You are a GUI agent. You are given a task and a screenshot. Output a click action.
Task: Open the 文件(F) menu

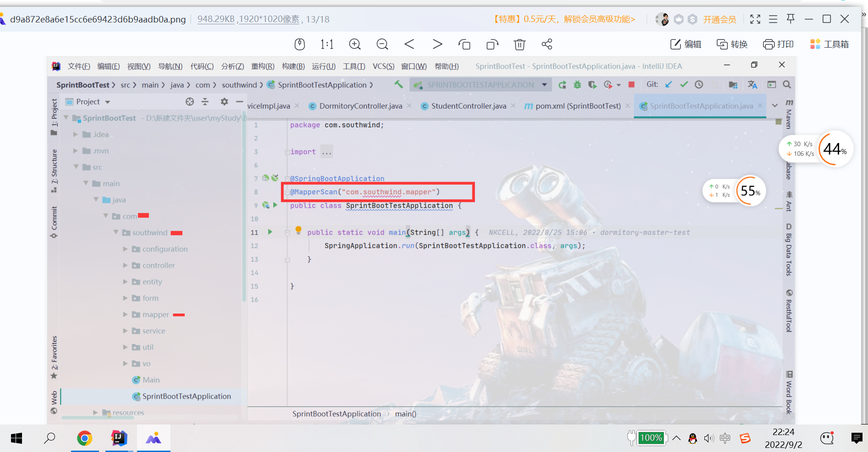tap(79, 66)
